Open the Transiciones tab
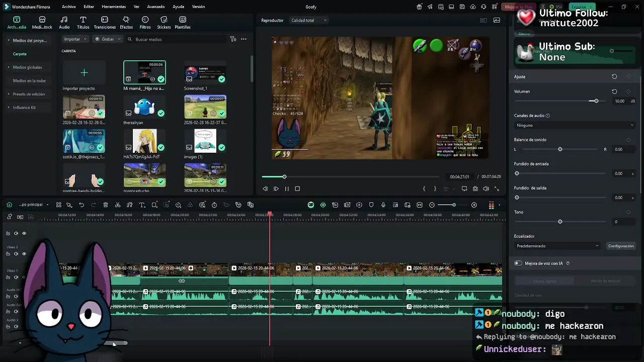Viewport: 644px width, 362px height. (105, 23)
